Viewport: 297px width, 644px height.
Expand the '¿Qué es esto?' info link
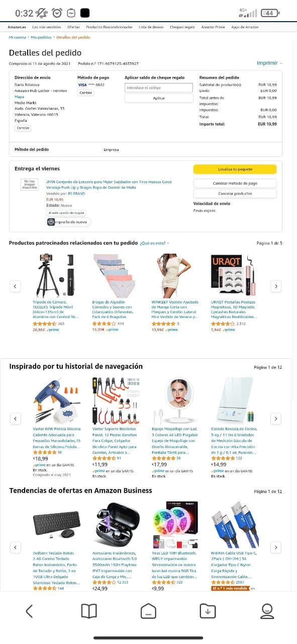pyautogui.click(x=154, y=243)
